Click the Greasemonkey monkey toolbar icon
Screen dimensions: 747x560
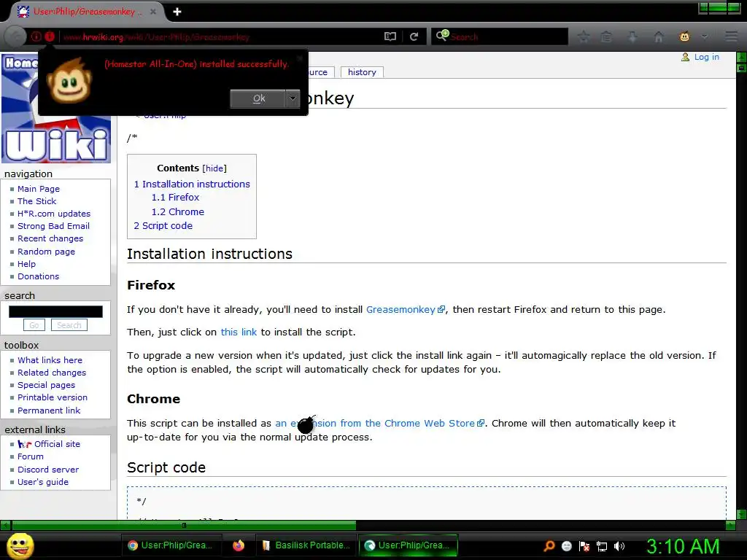(x=684, y=36)
